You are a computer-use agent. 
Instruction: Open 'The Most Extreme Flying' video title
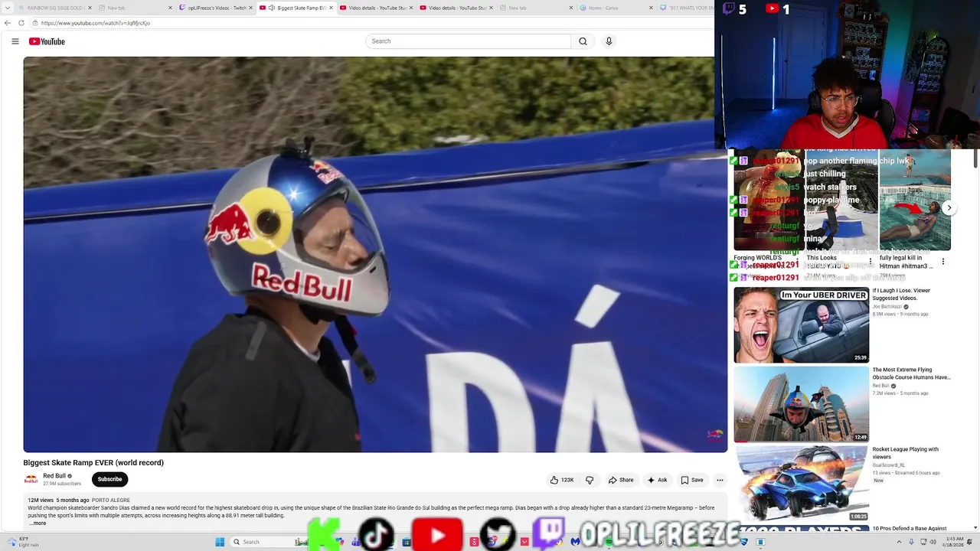911,373
